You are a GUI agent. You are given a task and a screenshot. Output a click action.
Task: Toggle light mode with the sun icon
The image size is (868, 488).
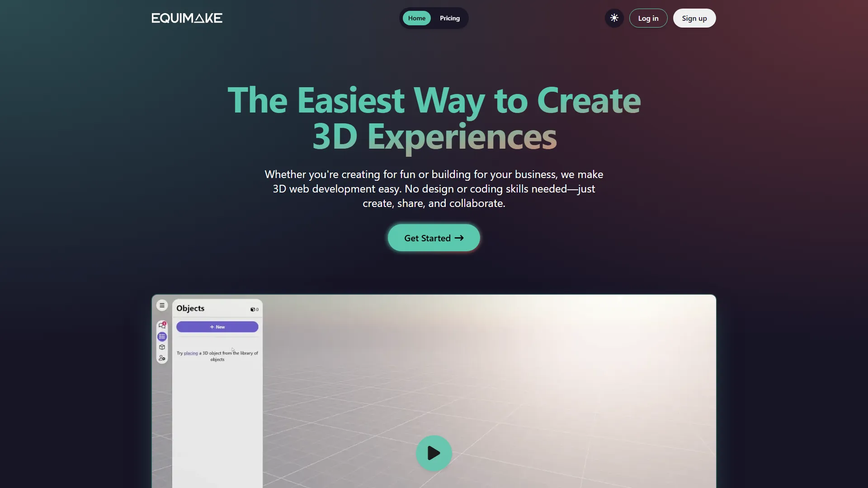pyautogui.click(x=614, y=18)
